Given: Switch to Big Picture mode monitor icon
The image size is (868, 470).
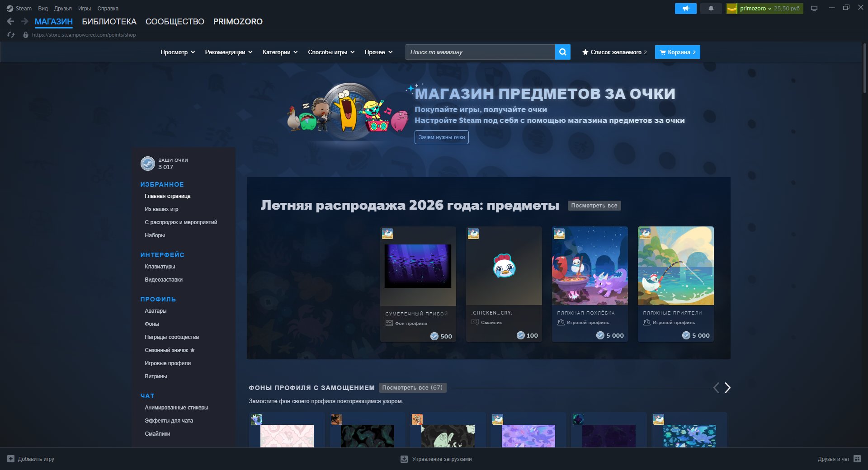Looking at the screenshot, I should coord(814,8).
